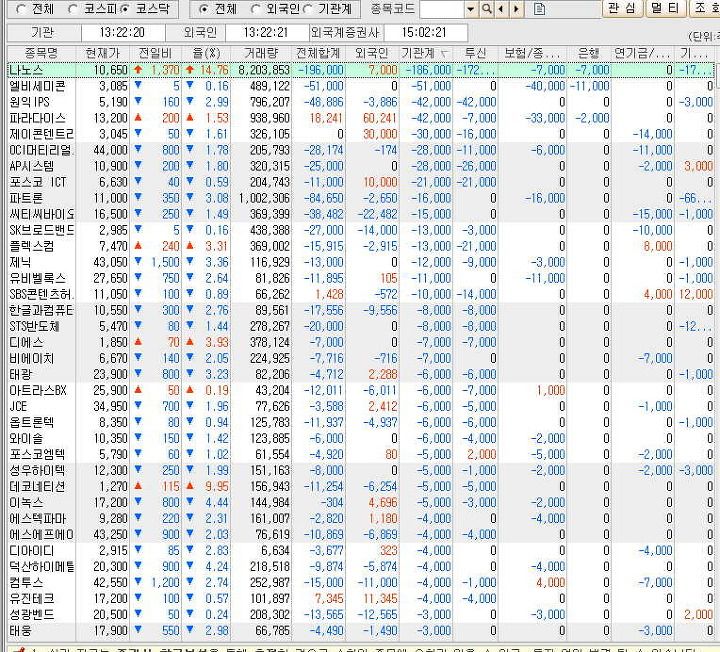The height and width of the screenshot is (652, 720).
Task: Toggle sort on the 기관계 column header
Action: tap(425, 53)
